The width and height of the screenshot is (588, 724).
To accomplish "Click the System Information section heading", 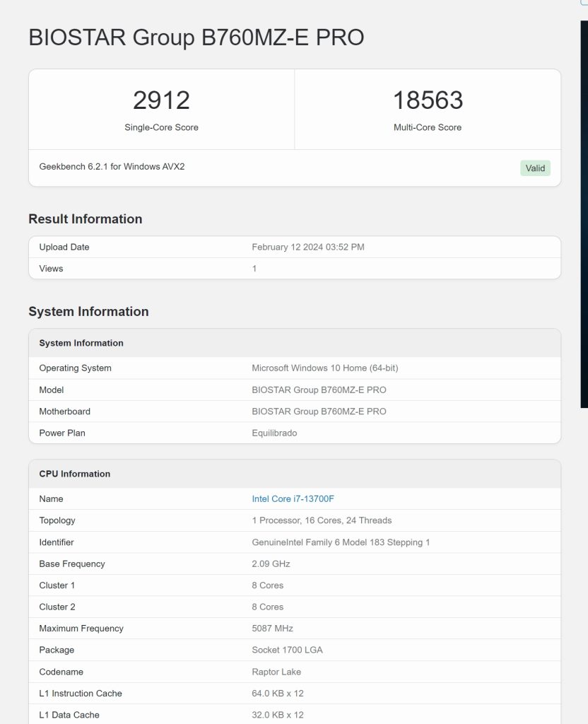I will (88, 312).
